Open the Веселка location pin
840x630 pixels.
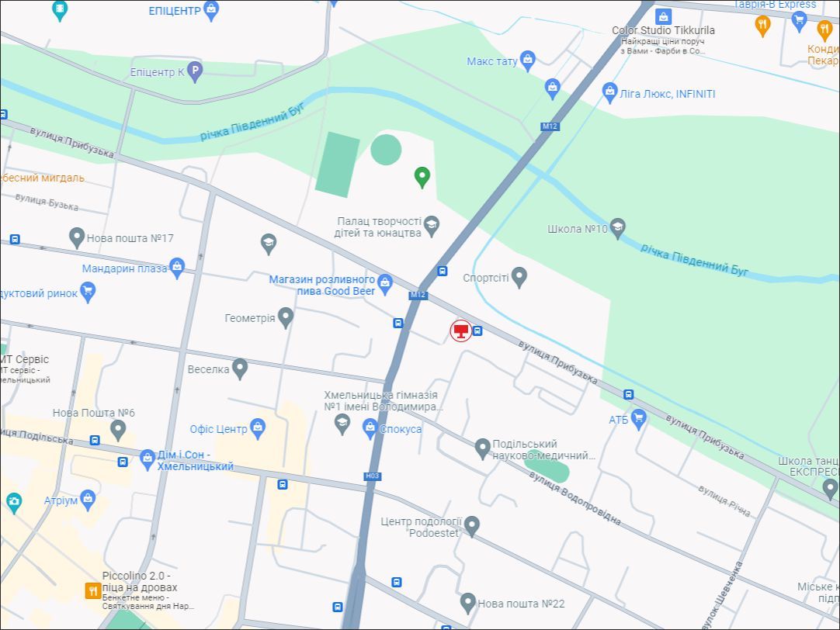(x=240, y=369)
